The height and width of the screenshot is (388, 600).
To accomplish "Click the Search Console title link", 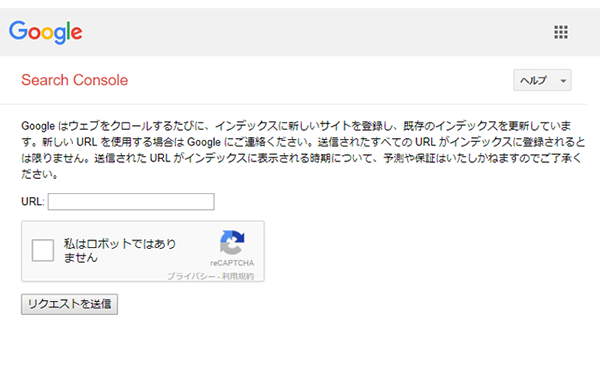I will pyautogui.click(x=75, y=80).
